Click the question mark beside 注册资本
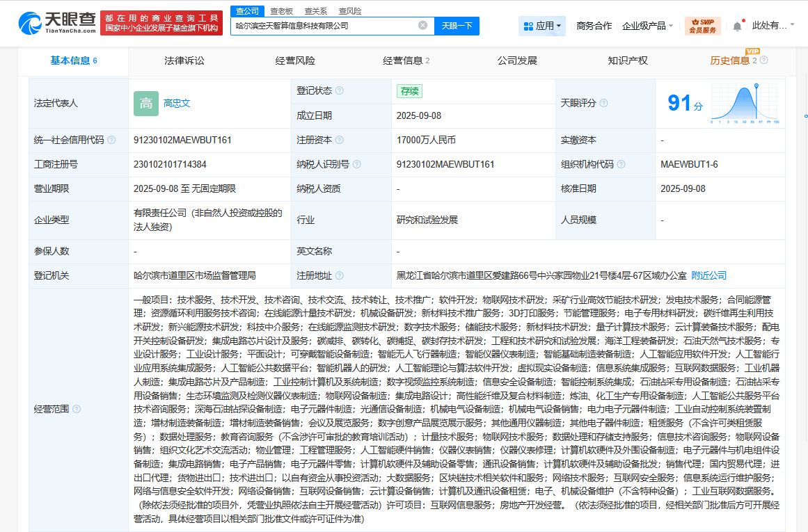808x532 pixels. [340, 140]
